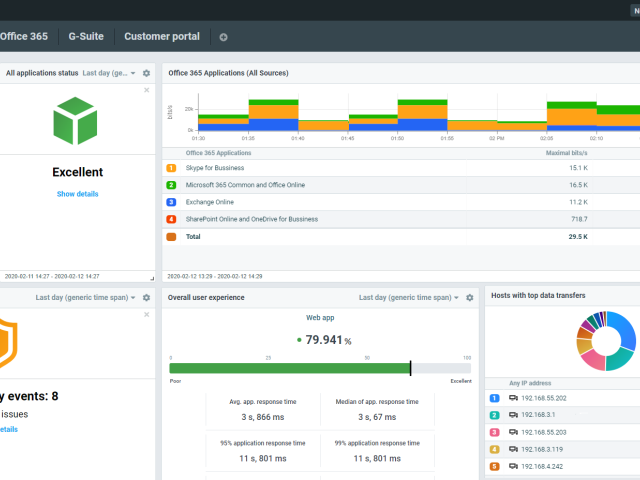Click host icon next to 192.168.55.202
Screen dimensions: 640x480
[x=513, y=397]
